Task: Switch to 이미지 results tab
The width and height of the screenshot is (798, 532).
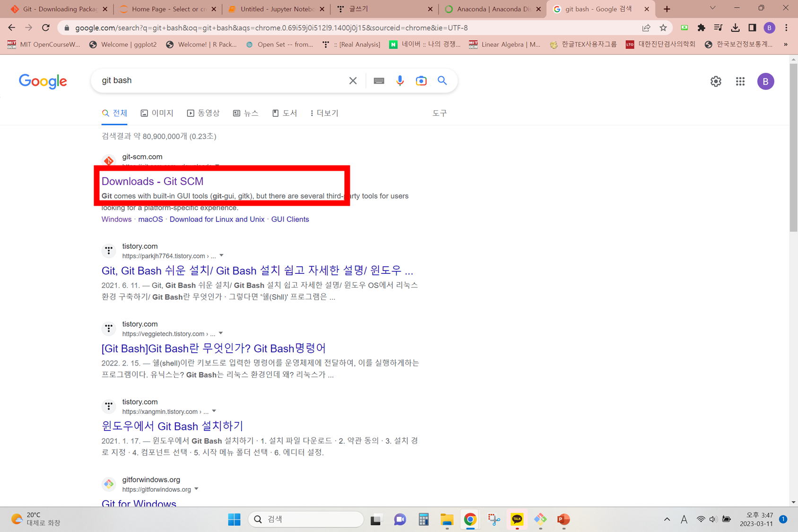Action: pos(157,113)
